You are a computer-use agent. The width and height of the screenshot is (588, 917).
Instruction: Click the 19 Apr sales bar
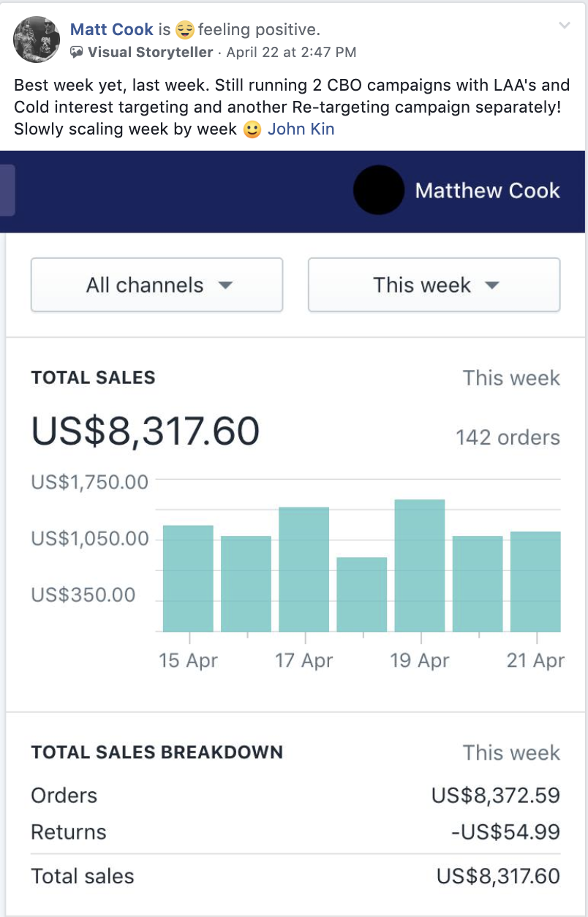coord(420,565)
